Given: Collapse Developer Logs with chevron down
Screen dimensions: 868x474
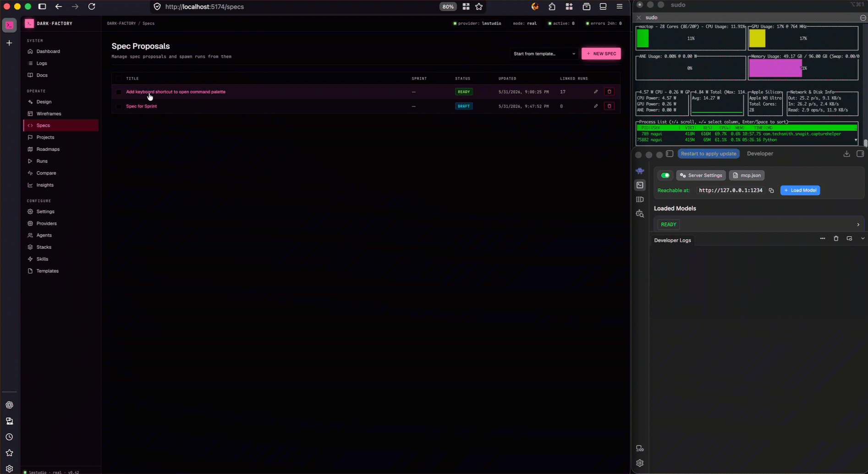Looking at the screenshot, I should pyautogui.click(x=863, y=238).
